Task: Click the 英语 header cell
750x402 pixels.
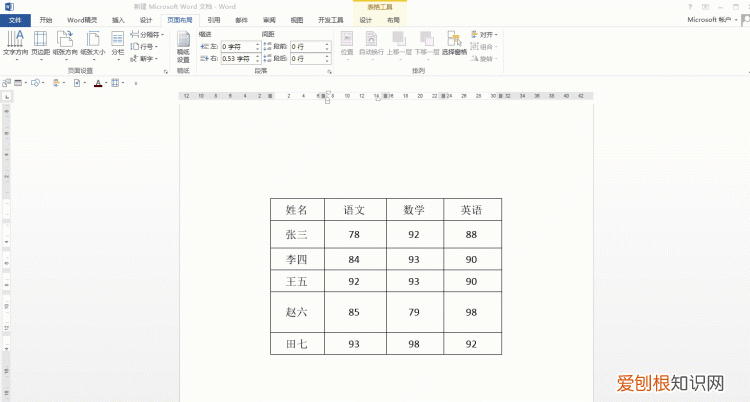Action: [x=472, y=210]
